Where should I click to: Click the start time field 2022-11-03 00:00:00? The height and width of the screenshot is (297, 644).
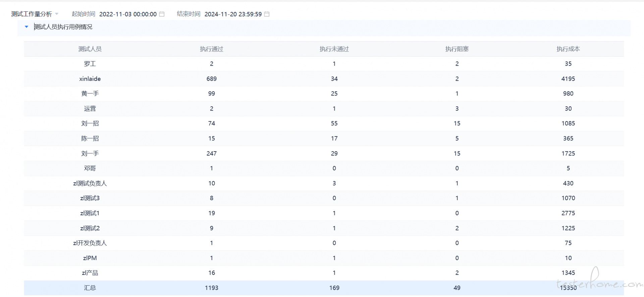click(x=128, y=14)
